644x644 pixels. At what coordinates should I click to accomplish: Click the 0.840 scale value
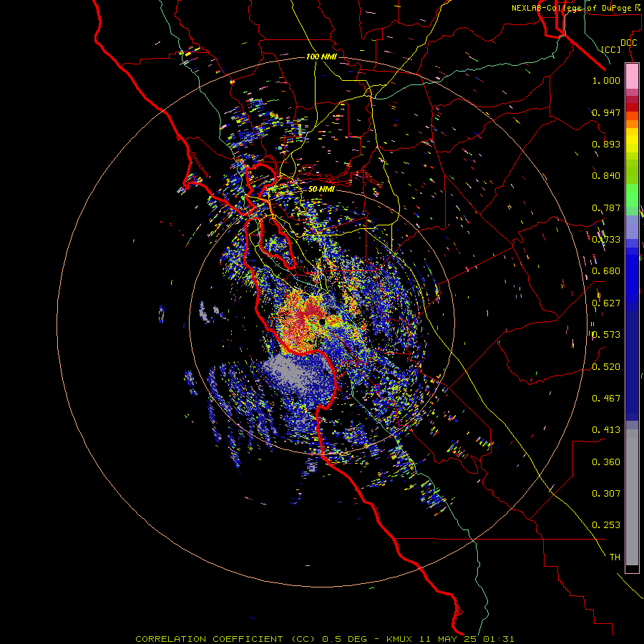pyautogui.click(x=606, y=176)
